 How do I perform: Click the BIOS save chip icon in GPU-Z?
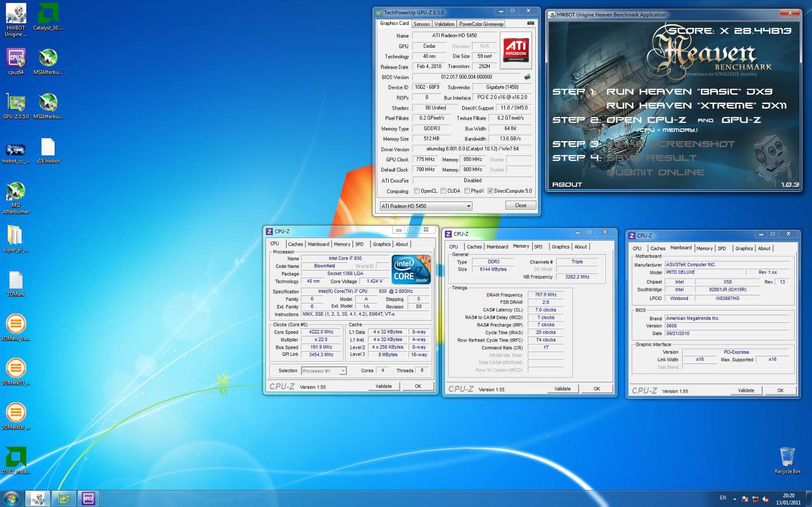[527, 77]
